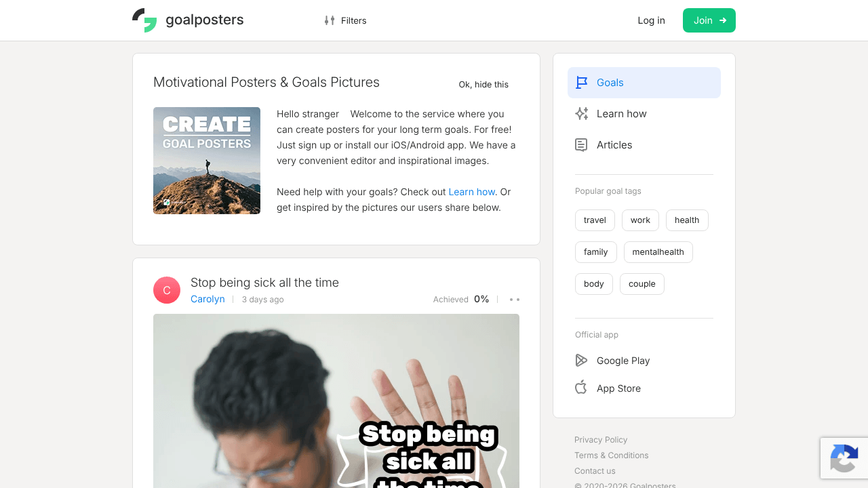868x488 pixels.
Task: Click the goalposters brand name
Action: 205,20
